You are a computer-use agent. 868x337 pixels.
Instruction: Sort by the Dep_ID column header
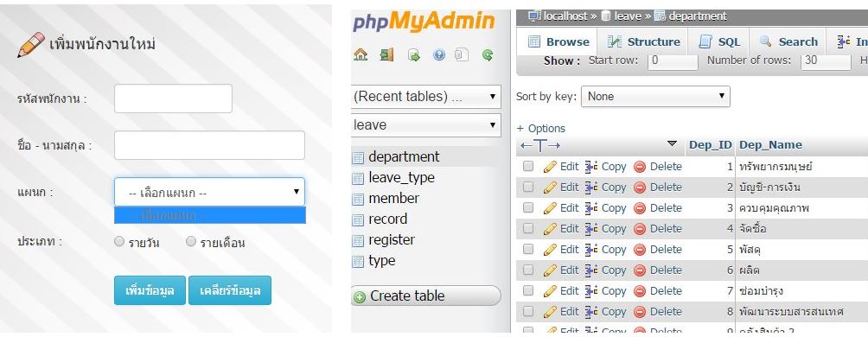tap(711, 145)
